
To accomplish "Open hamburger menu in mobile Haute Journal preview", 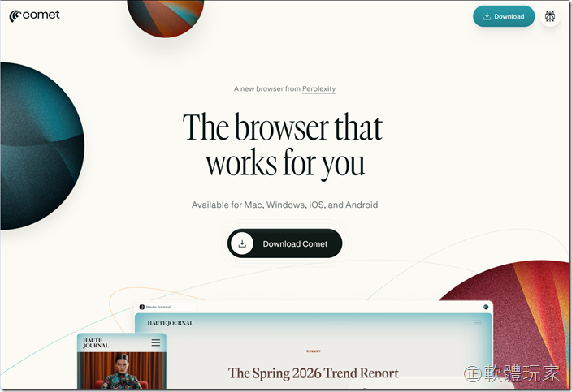I will [156, 343].
